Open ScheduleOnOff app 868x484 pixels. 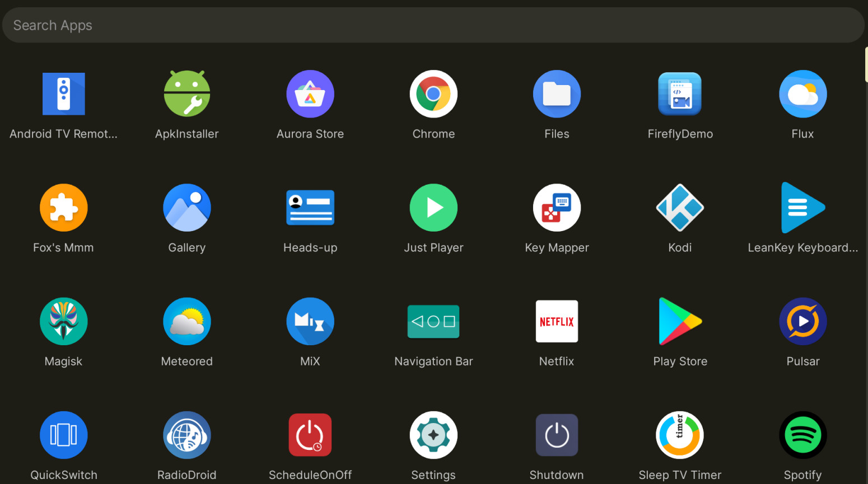[x=310, y=435]
